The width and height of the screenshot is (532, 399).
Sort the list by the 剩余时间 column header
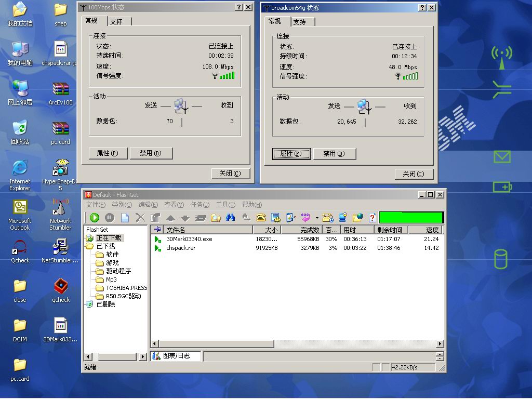(x=391, y=230)
